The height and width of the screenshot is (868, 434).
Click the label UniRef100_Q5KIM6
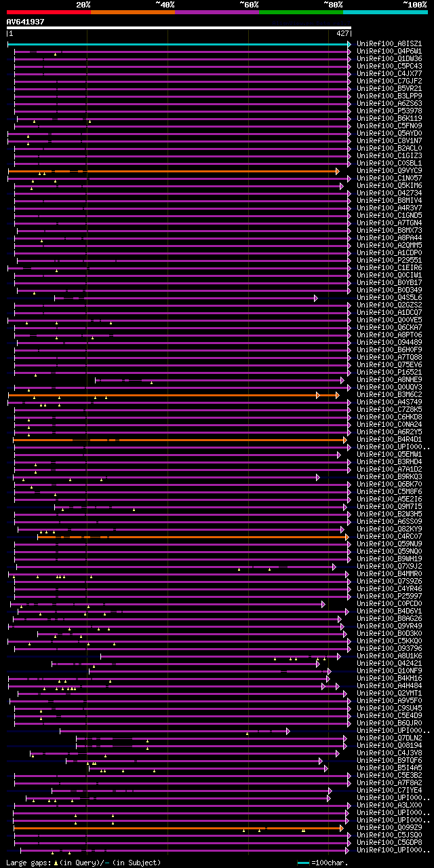click(x=389, y=186)
